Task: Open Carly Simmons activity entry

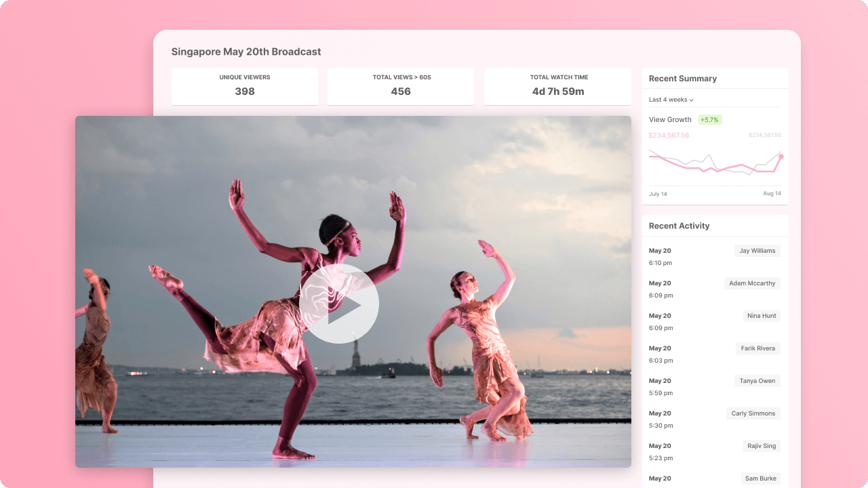Action: click(x=753, y=413)
